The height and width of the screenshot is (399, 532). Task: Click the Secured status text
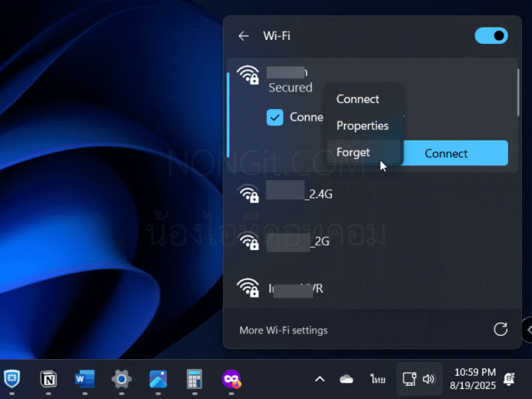click(x=290, y=87)
